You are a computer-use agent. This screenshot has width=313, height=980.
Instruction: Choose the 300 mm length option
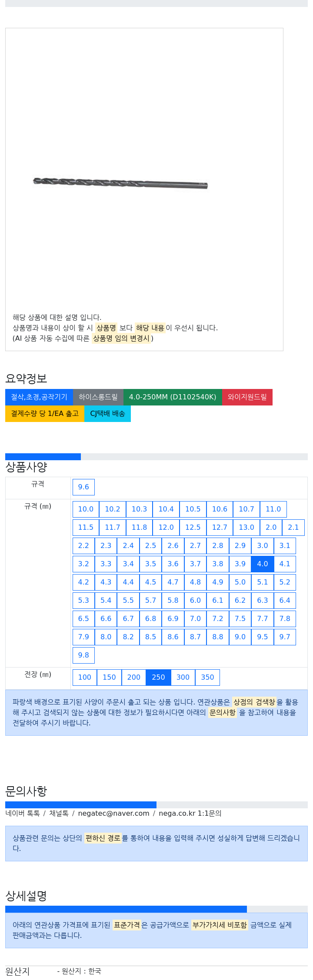coord(183,677)
